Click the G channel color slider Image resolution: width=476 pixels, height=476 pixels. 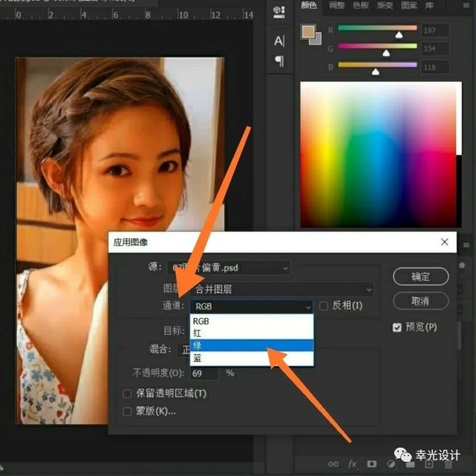[377, 46]
